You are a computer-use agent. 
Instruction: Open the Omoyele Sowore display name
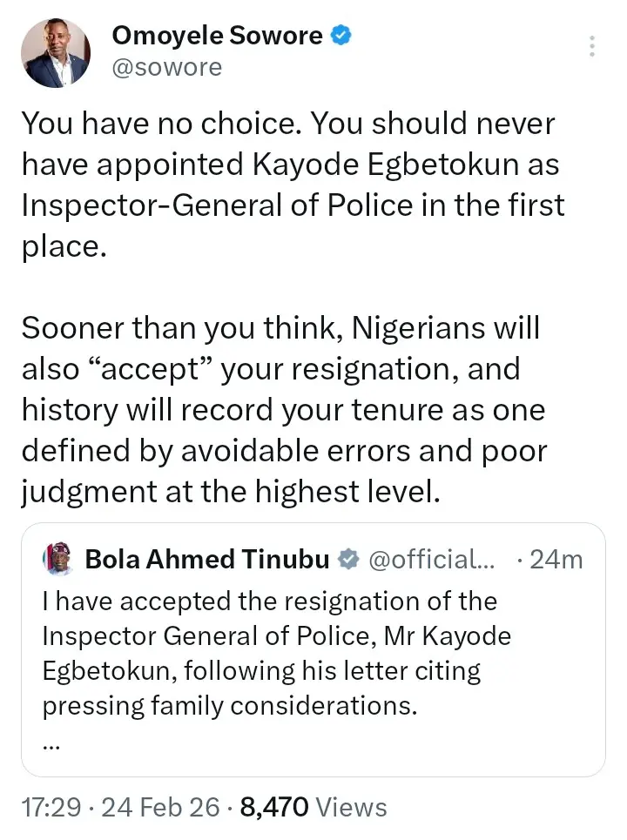[x=218, y=36]
